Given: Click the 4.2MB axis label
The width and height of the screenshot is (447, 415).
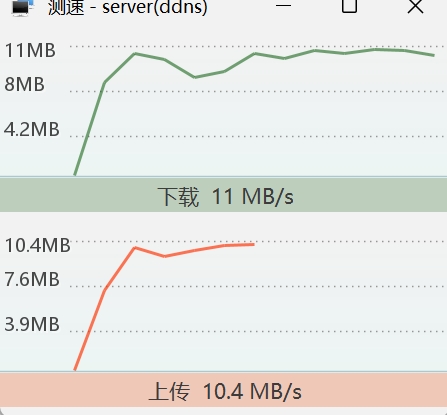Looking at the screenshot, I should coord(32,129).
